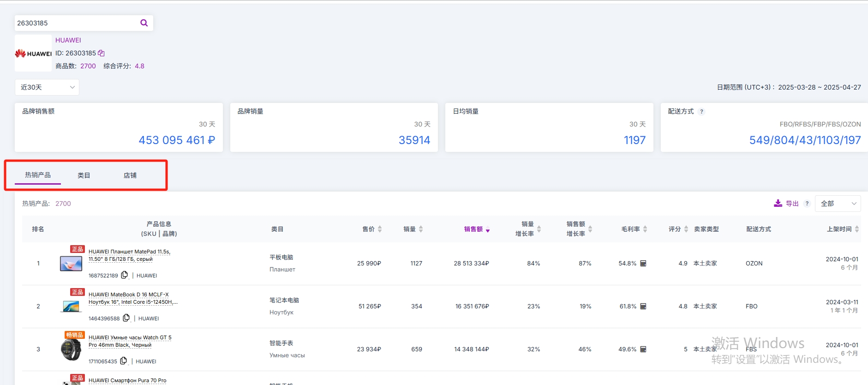The image size is (868, 385).
Task: Click delivery counts 549/804/43/1103/197
Action: tap(805, 140)
